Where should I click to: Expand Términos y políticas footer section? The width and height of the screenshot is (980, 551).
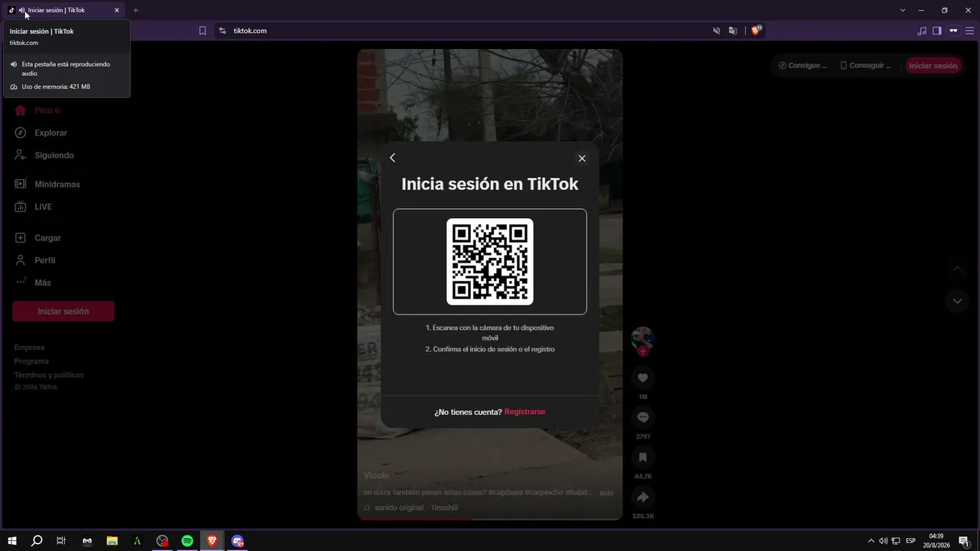pyautogui.click(x=49, y=375)
